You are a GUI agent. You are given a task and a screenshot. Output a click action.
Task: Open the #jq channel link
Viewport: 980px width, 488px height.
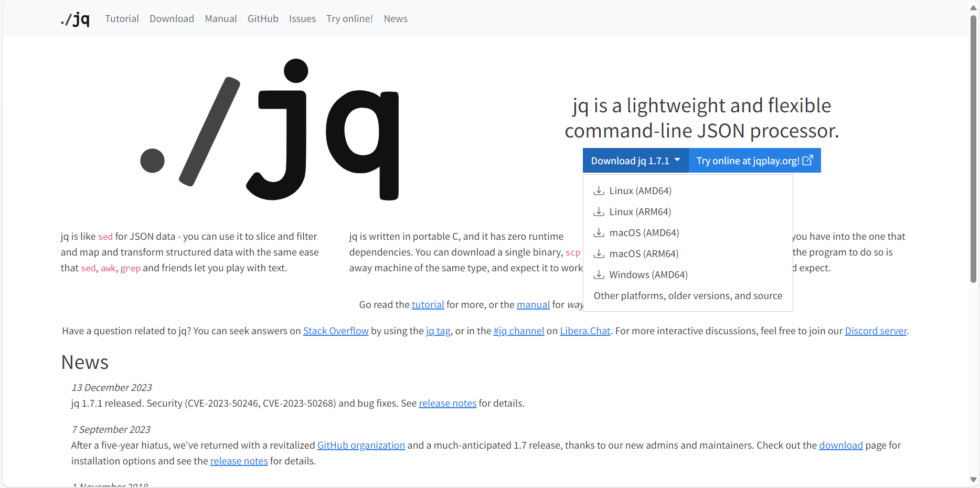click(519, 331)
